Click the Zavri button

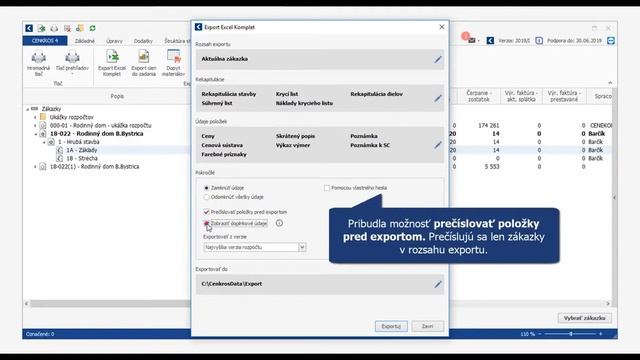coord(427,326)
